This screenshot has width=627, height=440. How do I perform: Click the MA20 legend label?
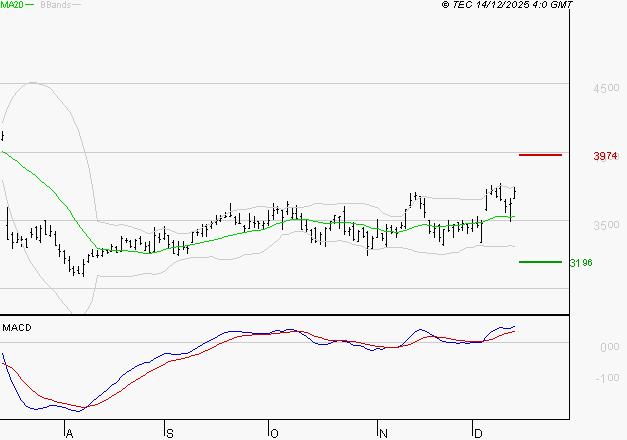[x=11, y=5]
